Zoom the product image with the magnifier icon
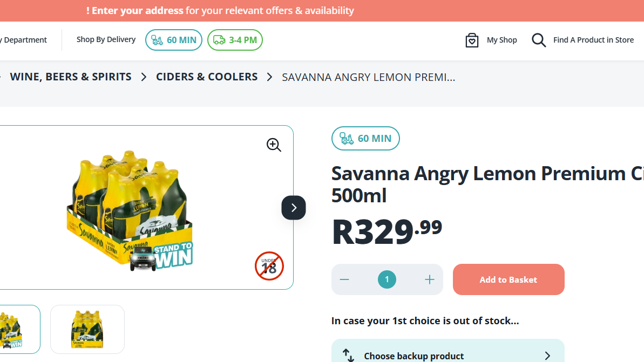This screenshot has height=362, width=644. [273, 145]
